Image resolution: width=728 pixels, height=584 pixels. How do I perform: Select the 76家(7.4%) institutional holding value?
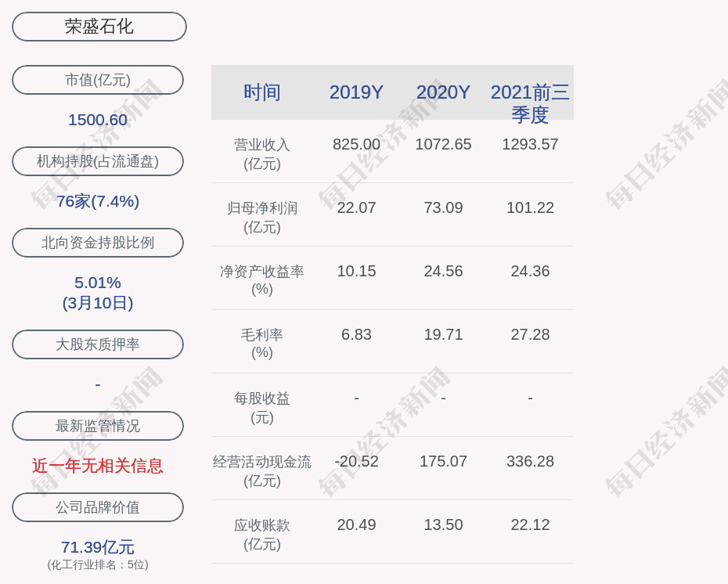tap(98, 201)
